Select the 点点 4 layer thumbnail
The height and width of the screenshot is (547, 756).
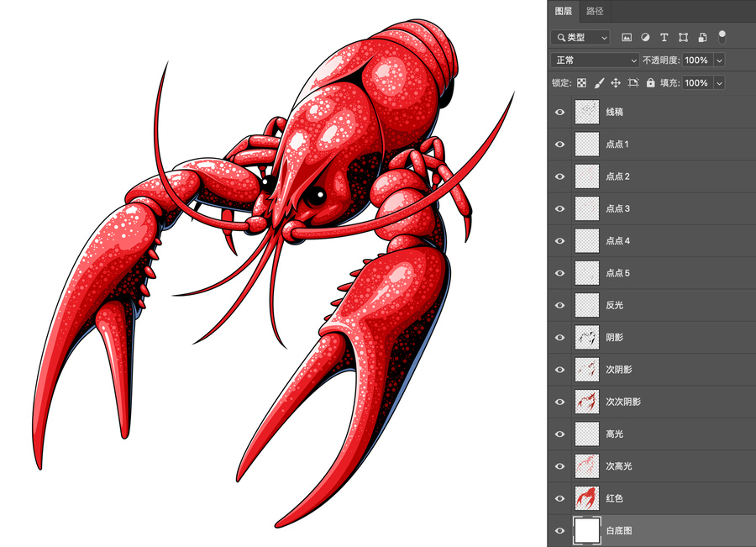click(587, 240)
